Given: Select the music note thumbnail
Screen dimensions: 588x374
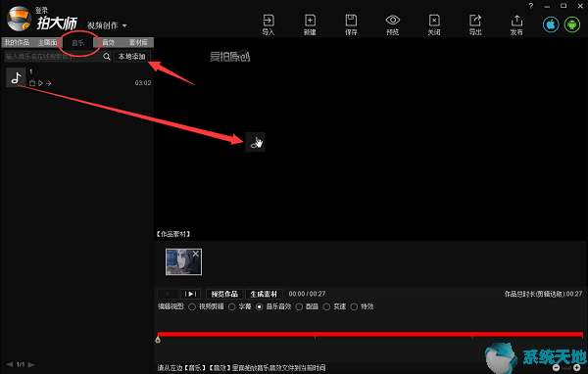Looking at the screenshot, I should tap(16, 77).
